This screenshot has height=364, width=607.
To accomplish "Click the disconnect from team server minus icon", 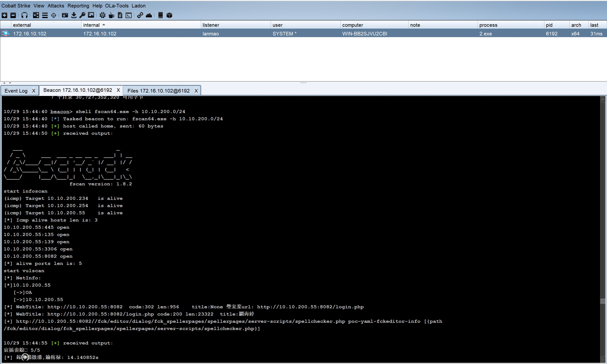I will 13,15.
